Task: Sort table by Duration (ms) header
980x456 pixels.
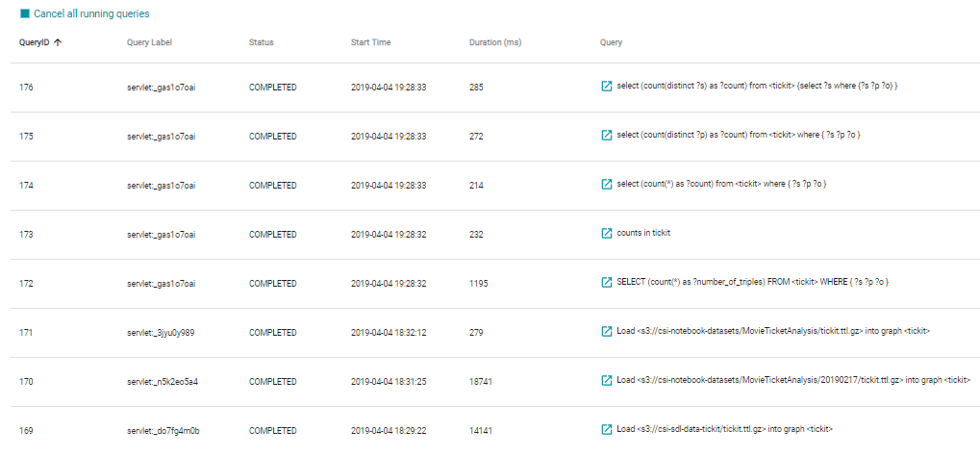Action: (494, 42)
